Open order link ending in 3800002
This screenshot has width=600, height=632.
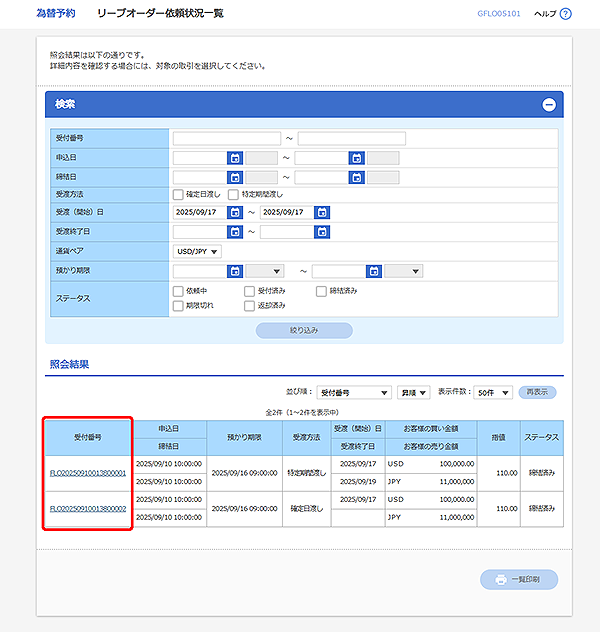88,509
